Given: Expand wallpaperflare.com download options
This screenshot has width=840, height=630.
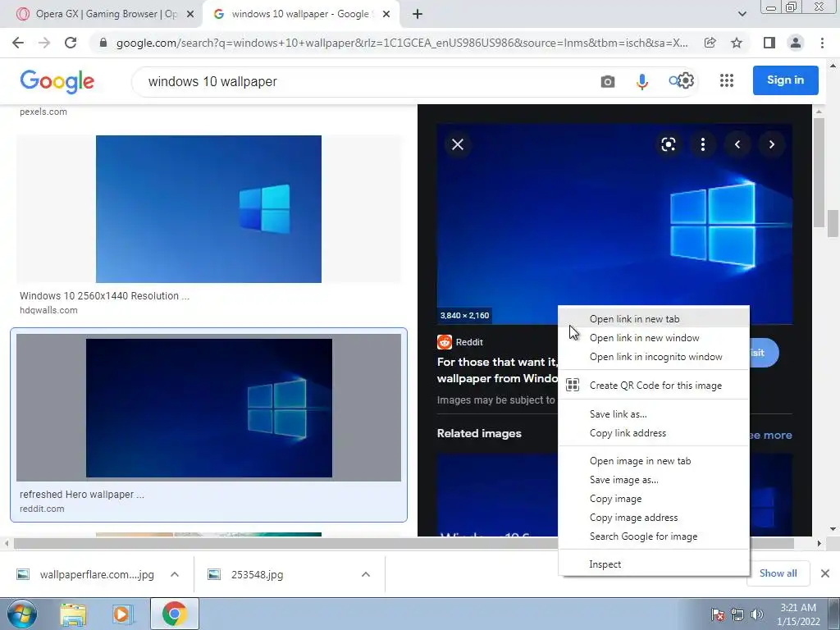Looking at the screenshot, I should (175, 574).
